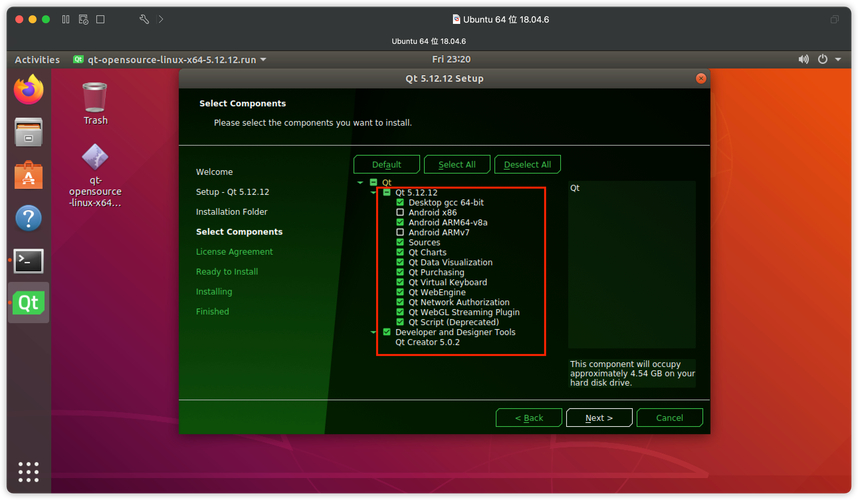Uncheck the Qt WebEngine component
The height and width of the screenshot is (500, 858).
coord(400,293)
